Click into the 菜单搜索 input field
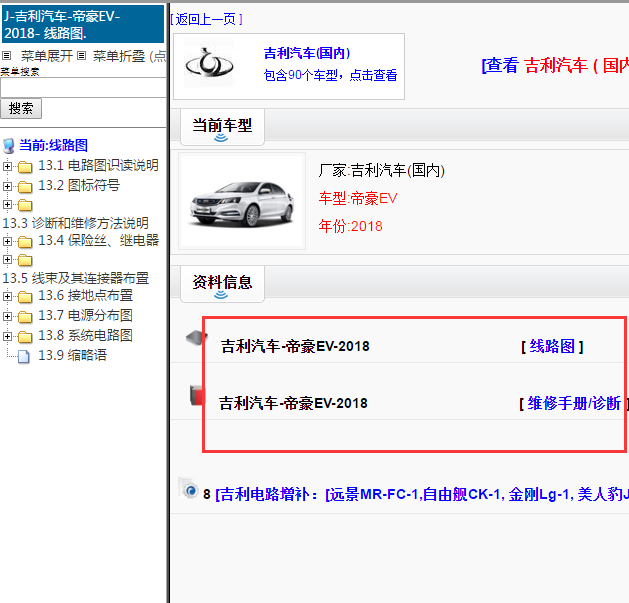 (x=83, y=87)
